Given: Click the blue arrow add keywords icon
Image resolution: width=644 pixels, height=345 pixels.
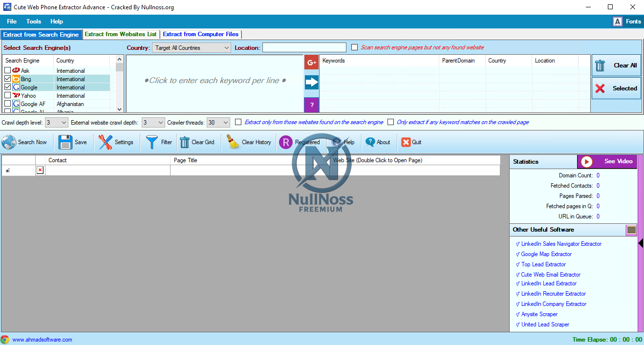Looking at the screenshot, I should pyautogui.click(x=312, y=82).
